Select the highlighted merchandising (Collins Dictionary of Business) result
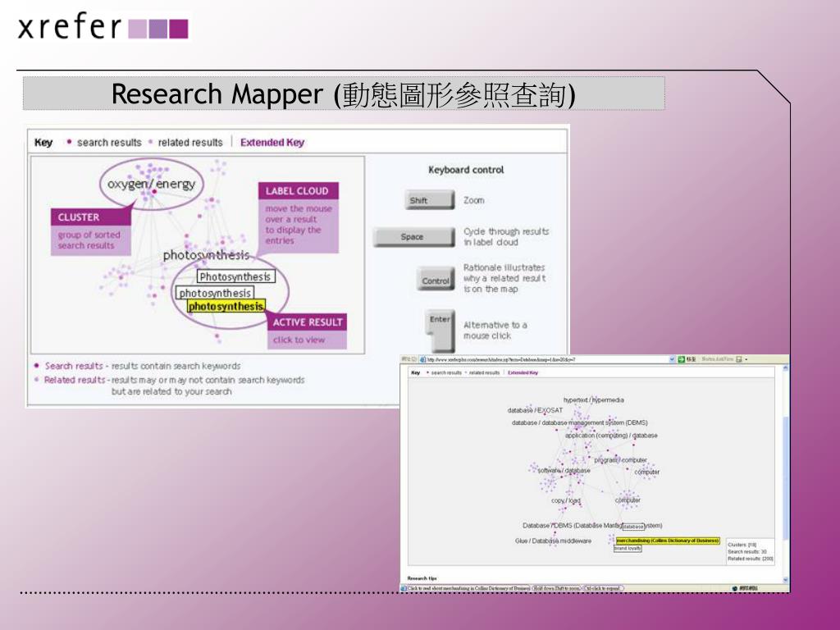This screenshot has height=630, width=840. [x=668, y=541]
